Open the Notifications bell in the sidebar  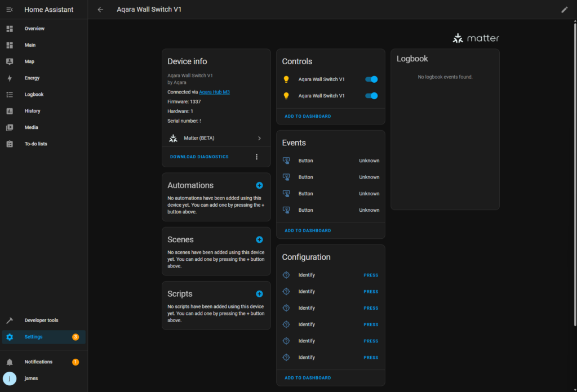10,362
